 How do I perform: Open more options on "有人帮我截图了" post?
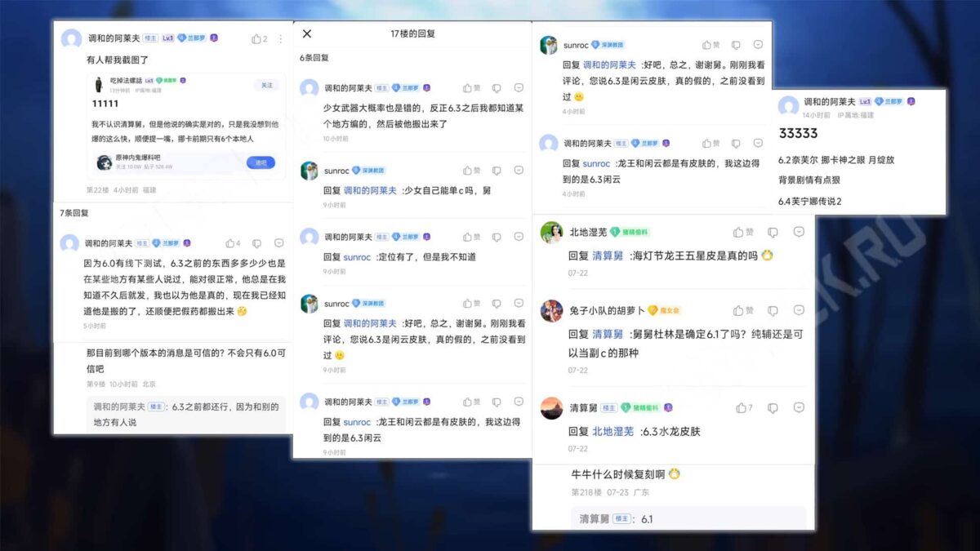point(281,38)
